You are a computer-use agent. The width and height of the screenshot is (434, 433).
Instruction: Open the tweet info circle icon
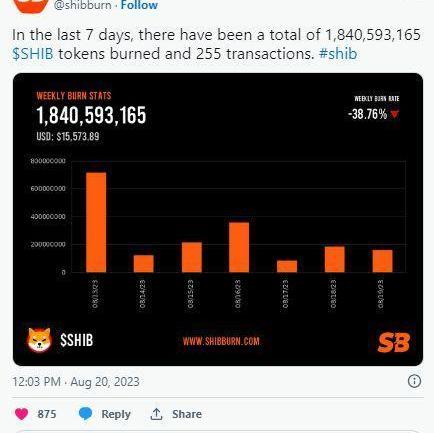tap(414, 381)
